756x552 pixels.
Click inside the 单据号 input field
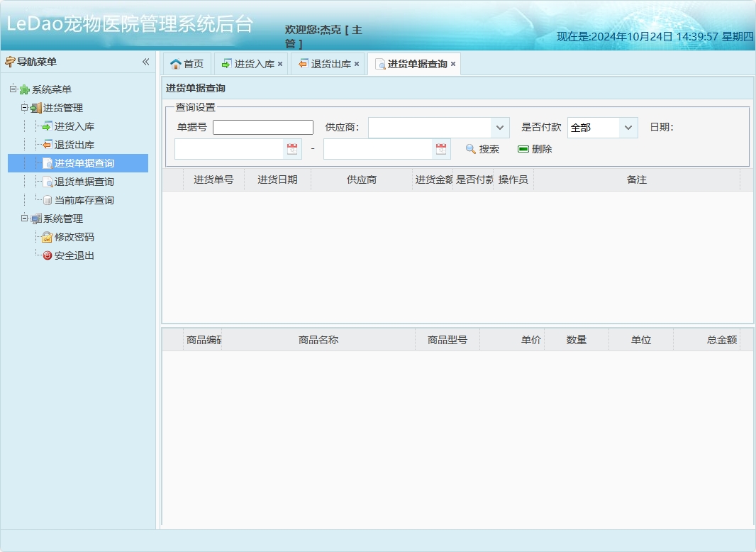(x=262, y=127)
